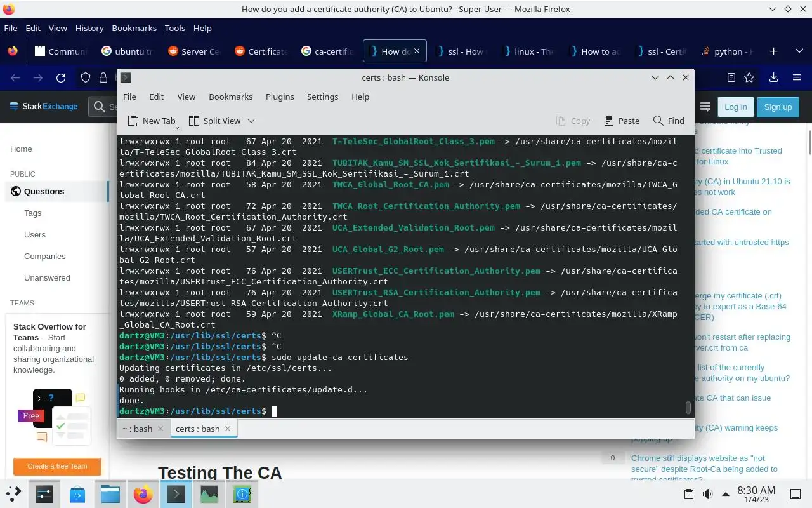Click the Sign up button
Viewport: 812px width, 508px height.
[778, 107]
